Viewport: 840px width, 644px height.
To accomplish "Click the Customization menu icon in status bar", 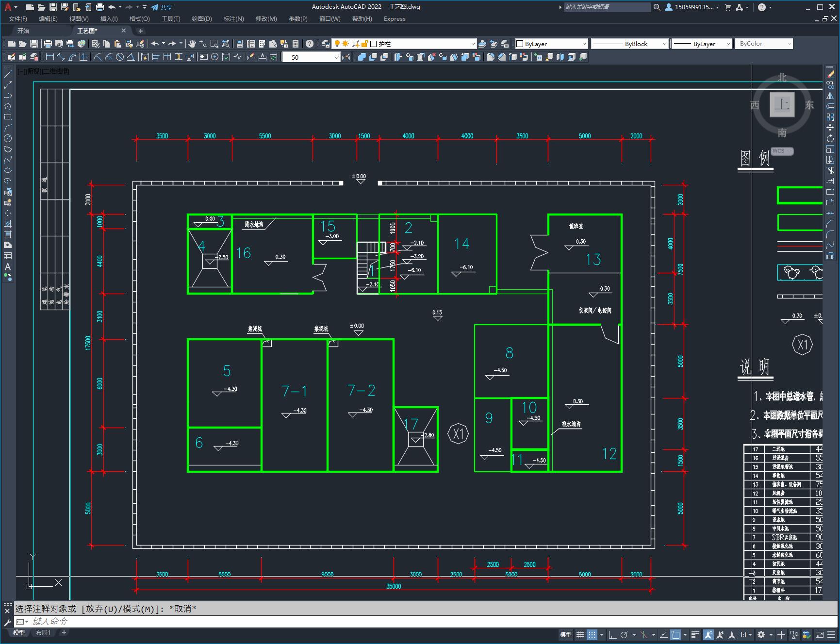I will coord(831,634).
